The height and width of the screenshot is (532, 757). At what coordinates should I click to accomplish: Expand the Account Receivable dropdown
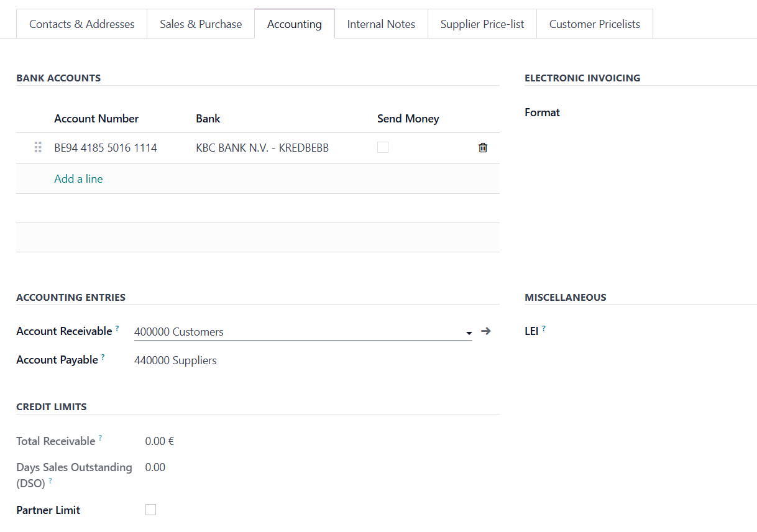click(469, 333)
